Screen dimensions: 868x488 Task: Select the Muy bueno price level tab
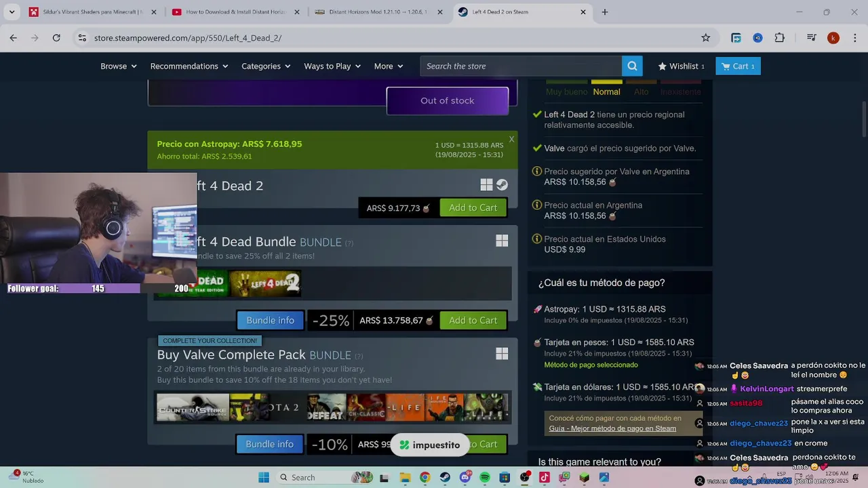pyautogui.click(x=567, y=91)
